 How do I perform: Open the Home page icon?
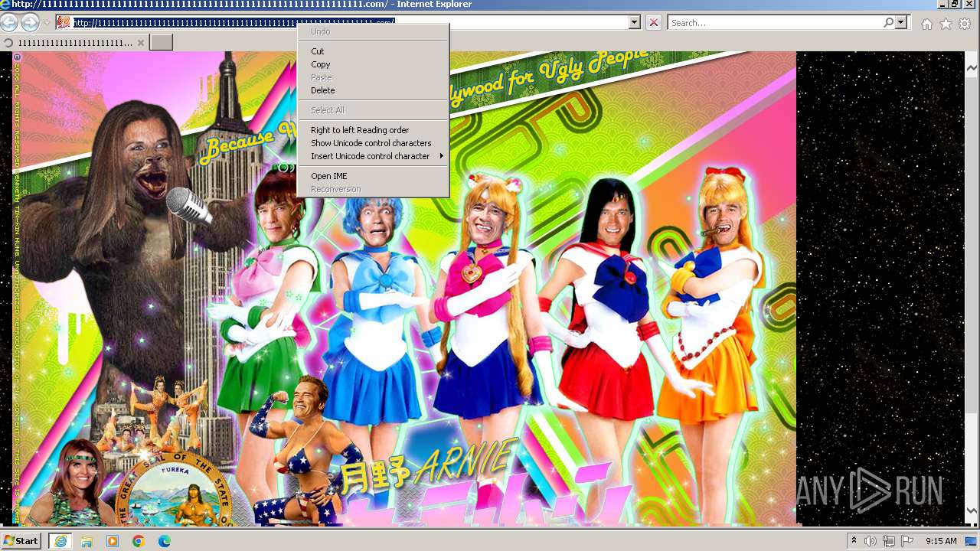click(927, 24)
